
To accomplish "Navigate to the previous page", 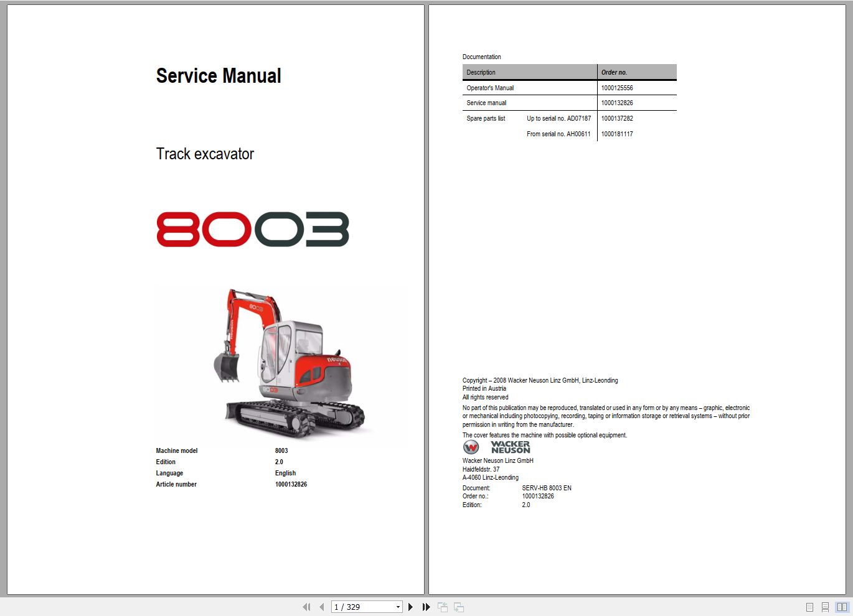I will pyautogui.click(x=321, y=607).
